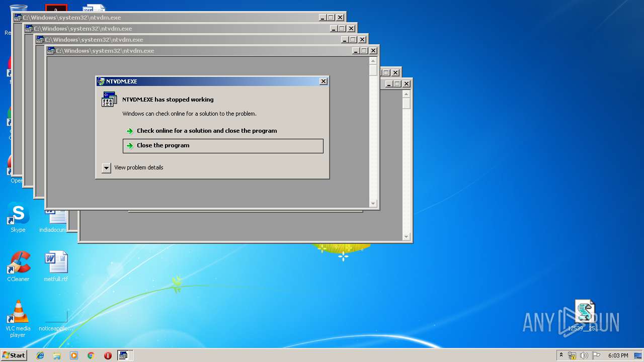Click system icon of the frontmost ntvdm.exe window
This screenshot has width=644, height=362.
(x=51, y=51)
